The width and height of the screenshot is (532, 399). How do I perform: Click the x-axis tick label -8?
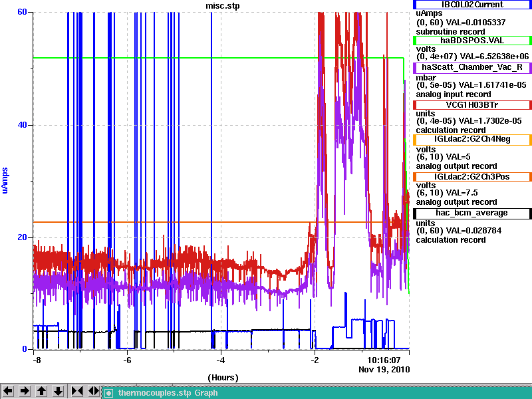[x=37, y=360]
